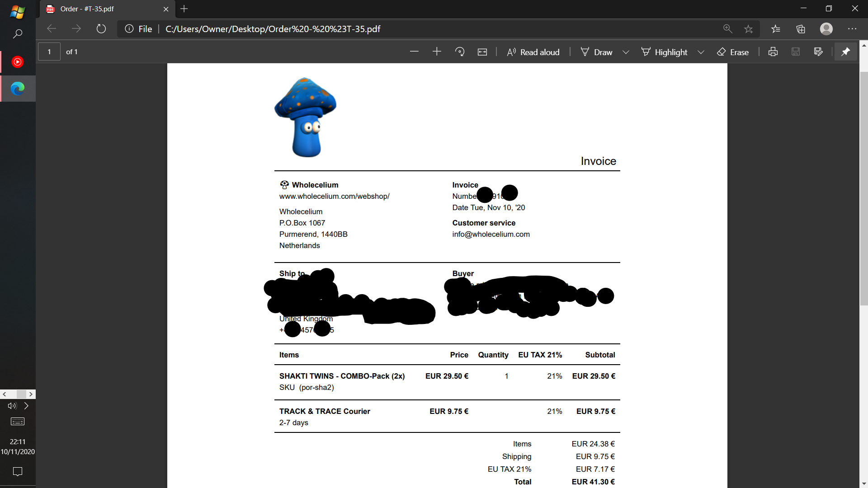
Task: Start Read aloud
Action: coord(533,52)
